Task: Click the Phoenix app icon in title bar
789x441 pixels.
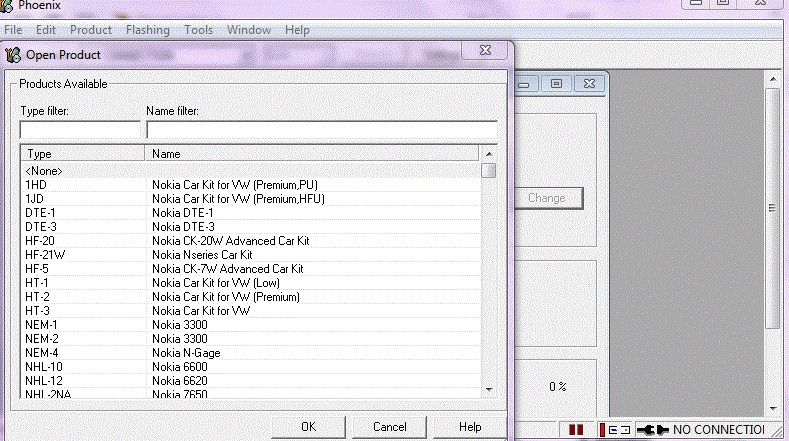Action: (x=7, y=6)
